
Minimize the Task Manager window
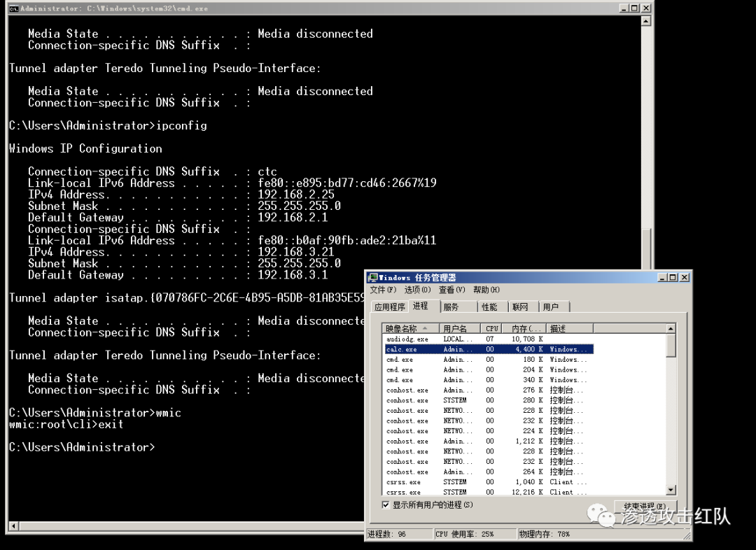tap(662, 278)
